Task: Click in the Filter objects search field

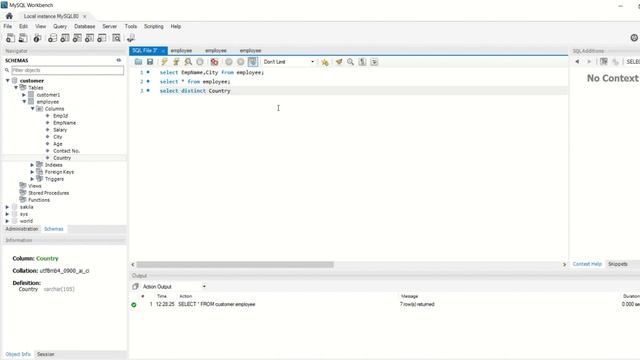Action: pos(67,70)
